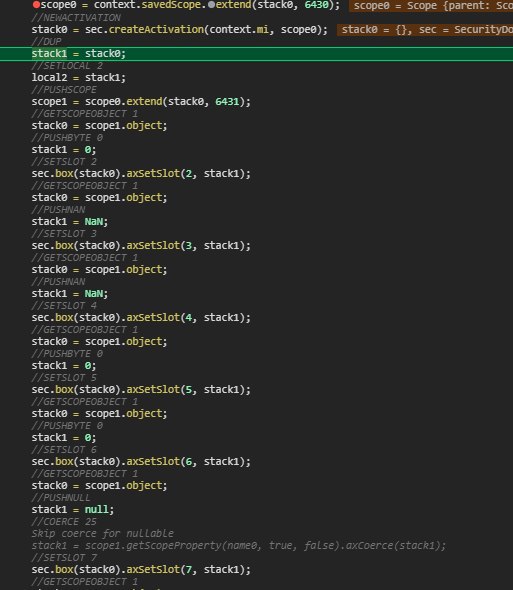The width and height of the screenshot is (513, 590).
Task: Click the //COERCE 25 comment
Action: pos(64,522)
